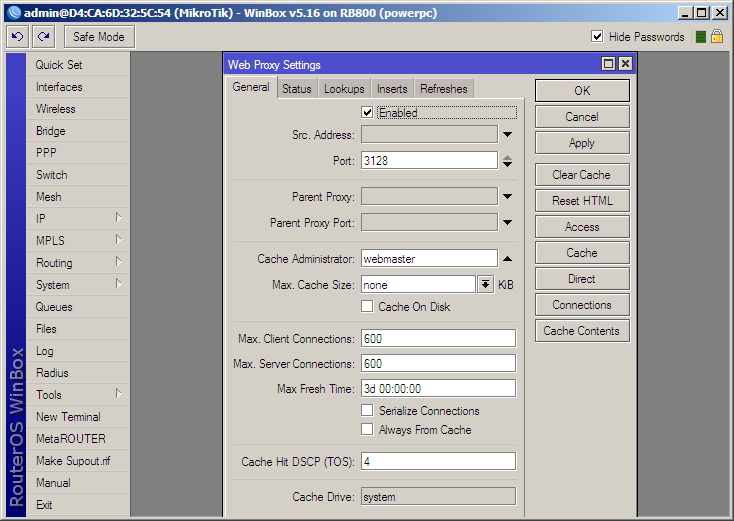Image resolution: width=734 pixels, height=521 pixels.
Task: Click Make Supout.rif
Action: coord(78,461)
